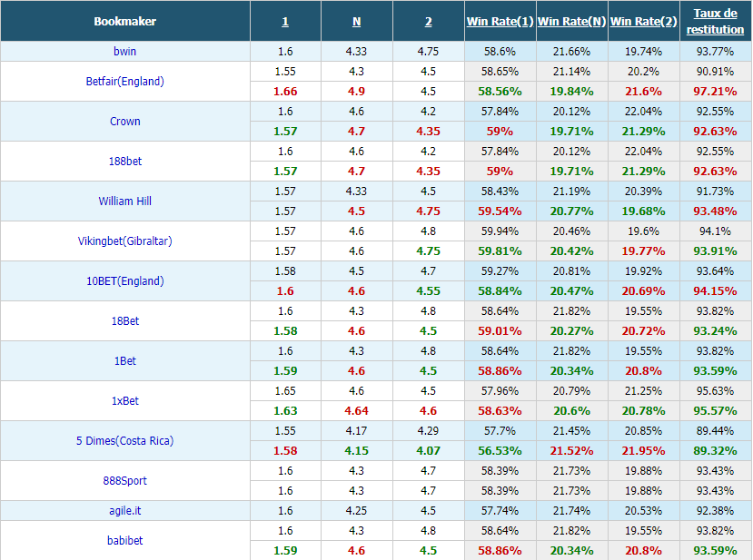Select bwin's 4.75 away odds
The height and width of the screenshot is (560, 753).
[429, 52]
